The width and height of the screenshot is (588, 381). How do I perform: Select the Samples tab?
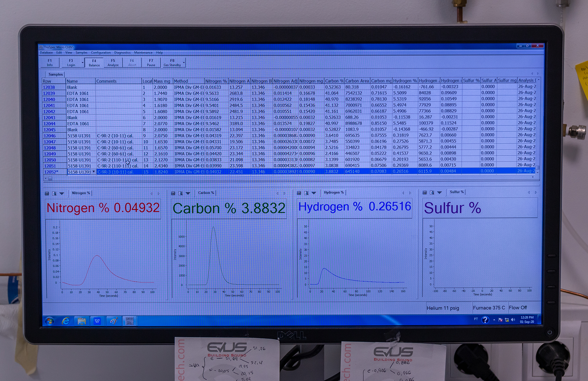point(55,74)
